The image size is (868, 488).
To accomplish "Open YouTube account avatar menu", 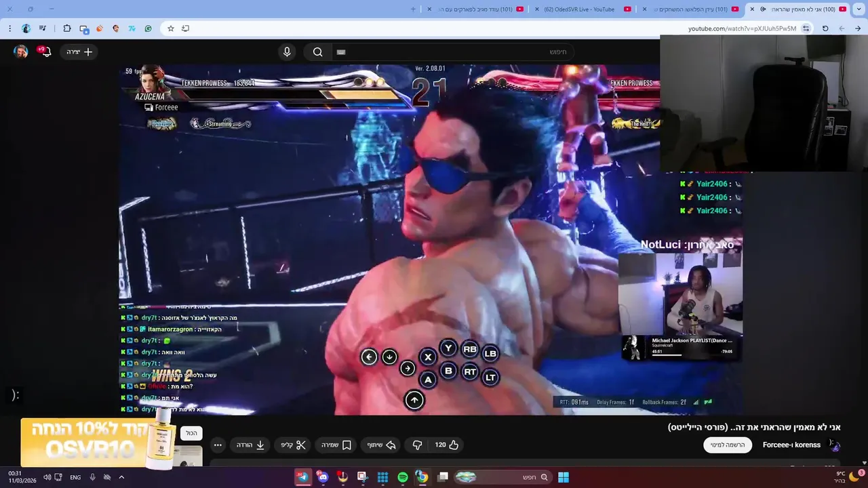I will coord(21,52).
